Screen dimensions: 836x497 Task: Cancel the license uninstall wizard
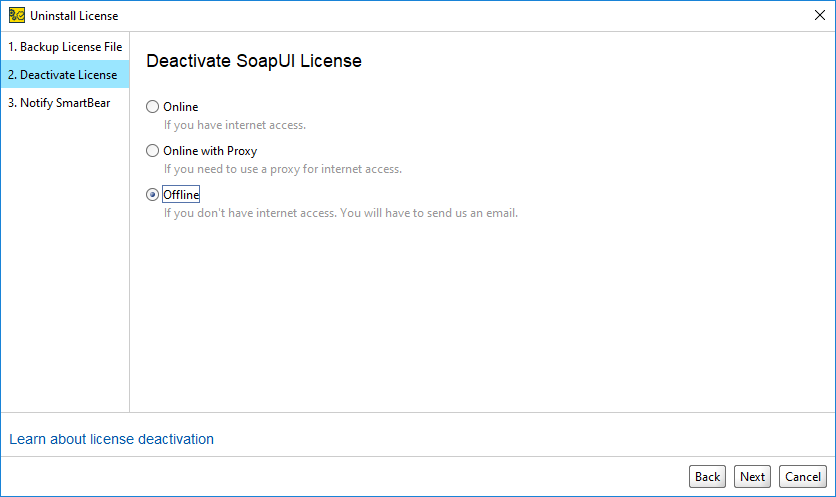coord(802,477)
